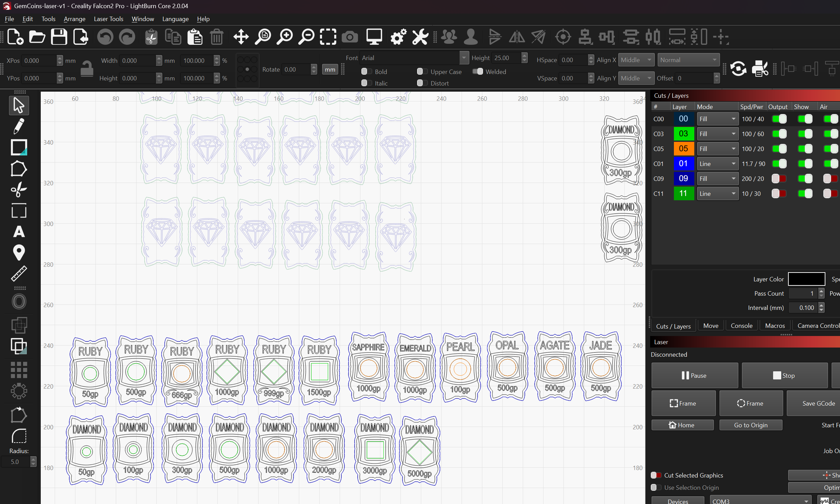This screenshot has height=504, width=840.
Task: Open Device Settings wrench icon
Action: 420,37
